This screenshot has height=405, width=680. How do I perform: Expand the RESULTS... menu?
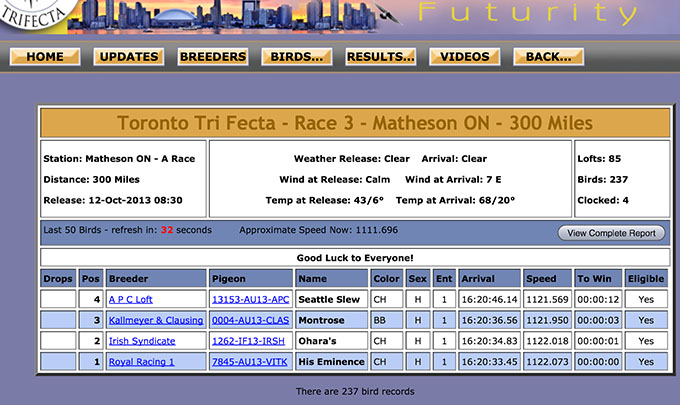tap(381, 57)
